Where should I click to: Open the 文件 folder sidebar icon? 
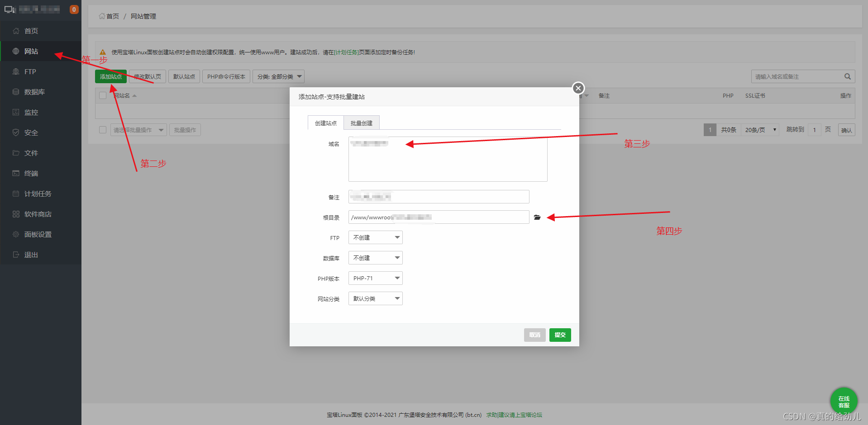(16, 153)
